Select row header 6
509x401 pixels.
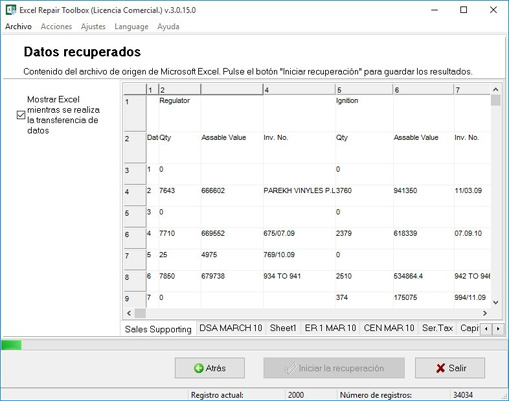coord(134,238)
